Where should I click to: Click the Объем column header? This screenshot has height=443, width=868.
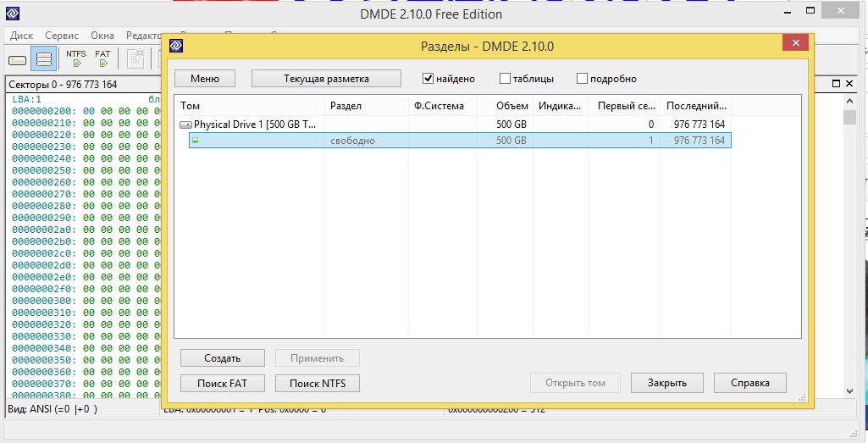pos(506,106)
